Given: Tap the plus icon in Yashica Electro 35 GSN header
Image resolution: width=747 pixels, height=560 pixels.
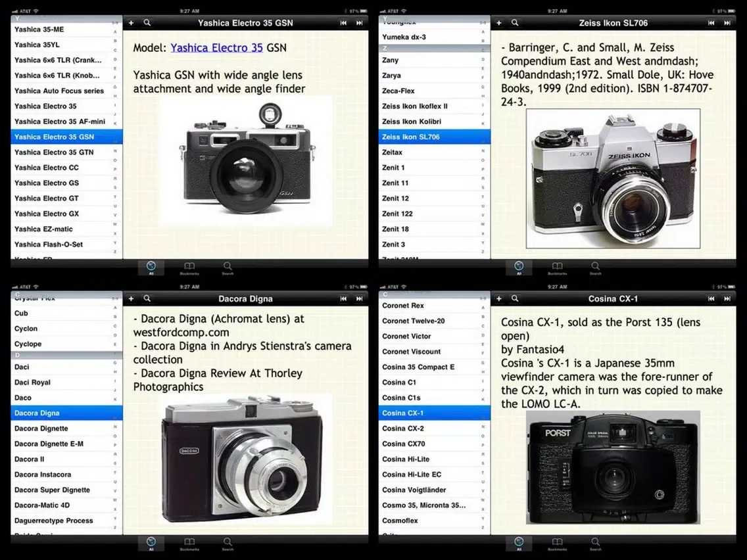Looking at the screenshot, I should (x=131, y=23).
